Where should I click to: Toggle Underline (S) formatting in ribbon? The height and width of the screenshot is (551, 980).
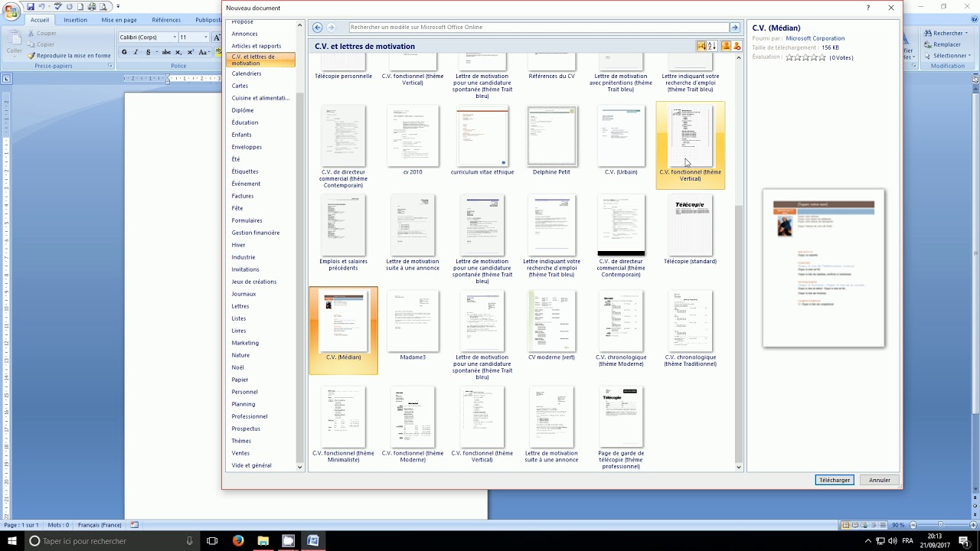[x=148, y=52]
